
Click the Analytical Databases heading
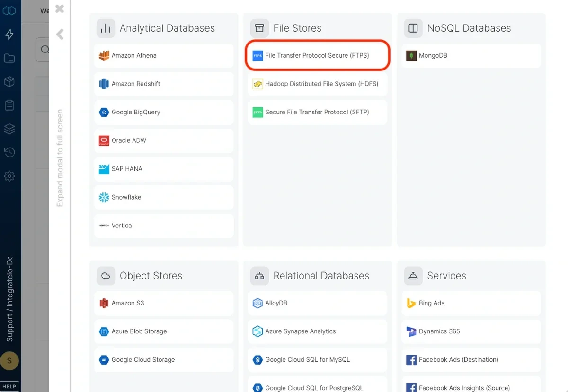pos(167,28)
